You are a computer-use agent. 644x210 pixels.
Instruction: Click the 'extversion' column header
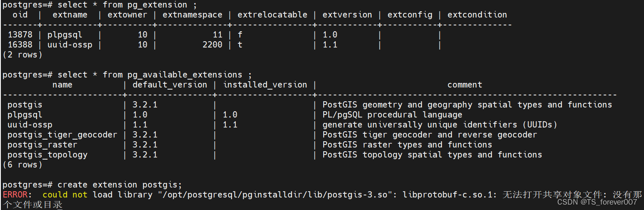pyautogui.click(x=347, y=15)
